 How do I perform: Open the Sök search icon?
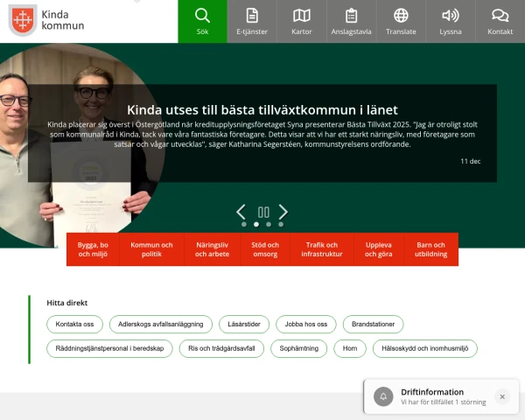(x=202, y=16)
